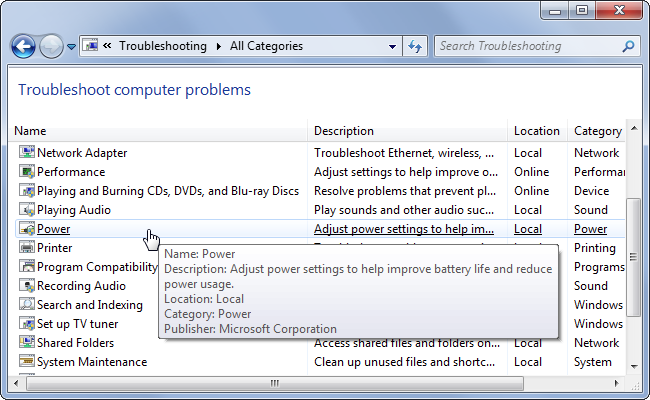Open the Network Adapter troubleshooter
The image size is (650, 400).
82,153
